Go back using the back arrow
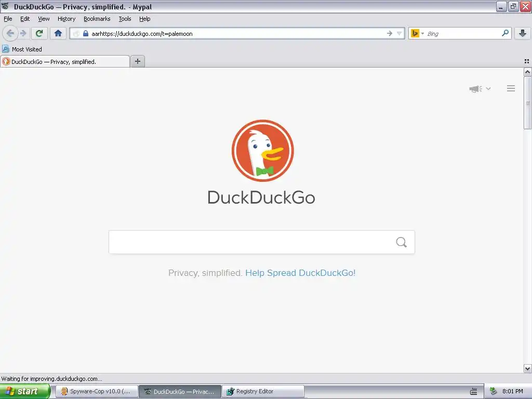Viewport: 532px width, 399px height. pyautogui.click(x=10, y=33)
